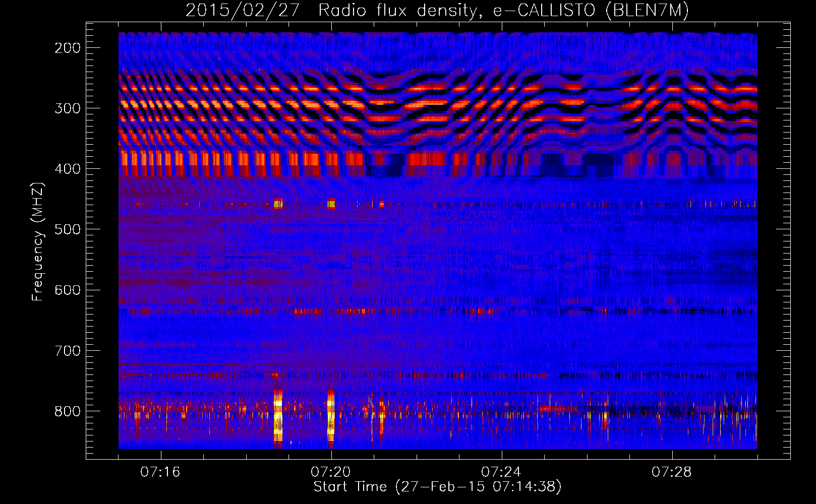Screen dimensions: 816x504
Task: Click the 800 frequency tick label
Action: click(x=68, y=411)
